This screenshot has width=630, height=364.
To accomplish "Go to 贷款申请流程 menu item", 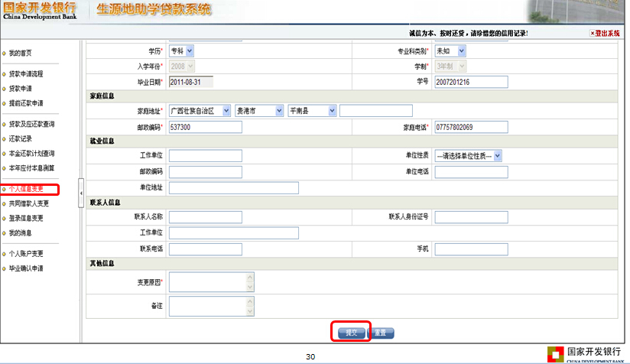I will coord(26,74).
